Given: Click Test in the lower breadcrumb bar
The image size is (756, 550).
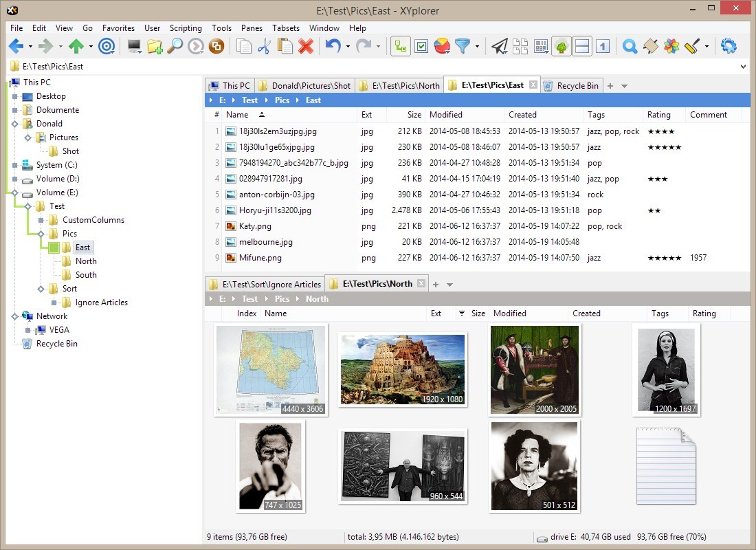Looking at the screenshot, I should coord(249,299).
